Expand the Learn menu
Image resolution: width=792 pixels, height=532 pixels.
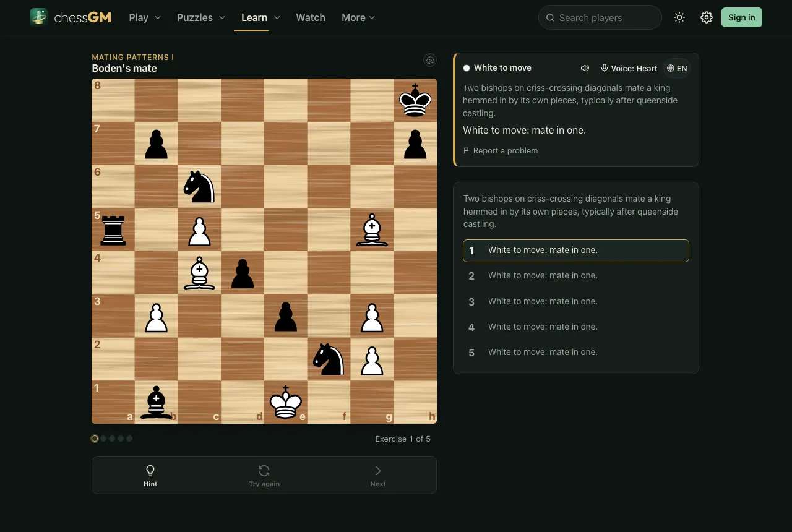pyautogui.click(x=260, y=17)
